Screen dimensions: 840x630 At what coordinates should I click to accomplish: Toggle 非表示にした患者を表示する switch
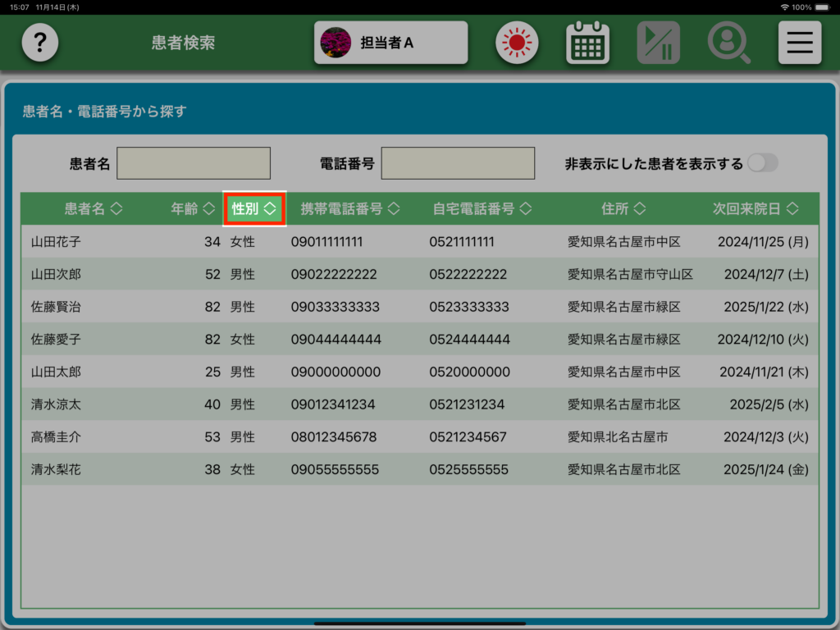pyautogui.click(x=761, y=163)
